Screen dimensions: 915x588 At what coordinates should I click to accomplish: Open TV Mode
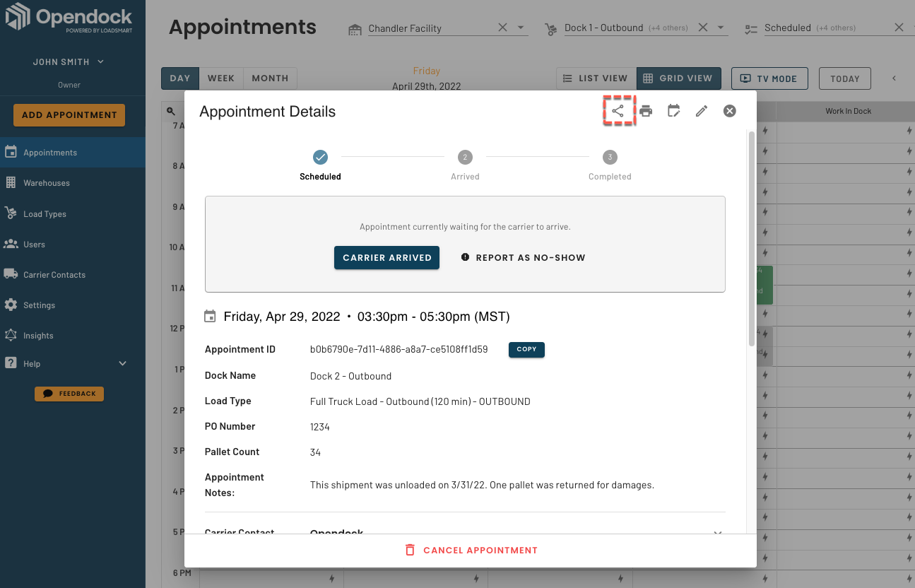(769, 78)
